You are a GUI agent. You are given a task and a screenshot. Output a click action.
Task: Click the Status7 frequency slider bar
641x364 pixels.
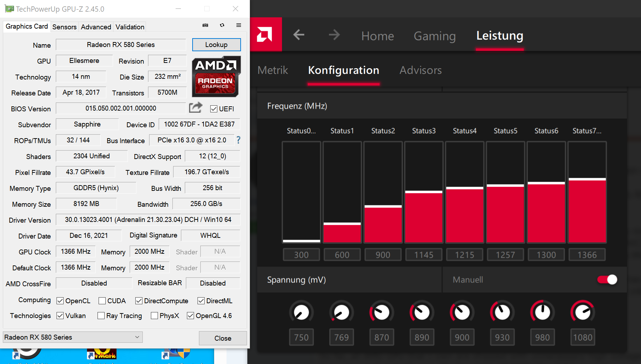(587, 192)
